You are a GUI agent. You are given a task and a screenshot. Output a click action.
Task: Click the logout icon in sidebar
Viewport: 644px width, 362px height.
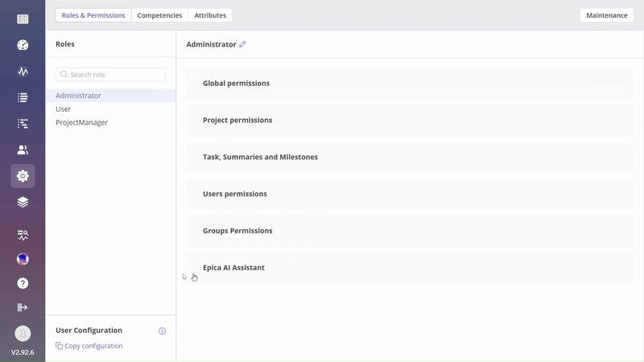23,307
